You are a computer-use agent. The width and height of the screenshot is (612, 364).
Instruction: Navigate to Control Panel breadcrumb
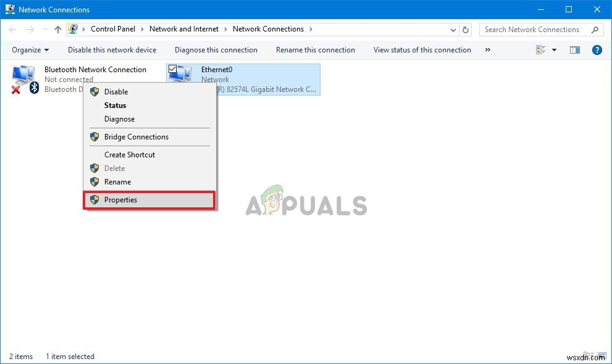point(113,29)
